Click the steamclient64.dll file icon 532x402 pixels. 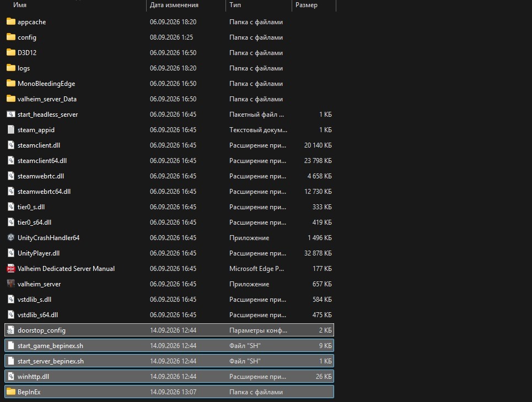[11, 160]
